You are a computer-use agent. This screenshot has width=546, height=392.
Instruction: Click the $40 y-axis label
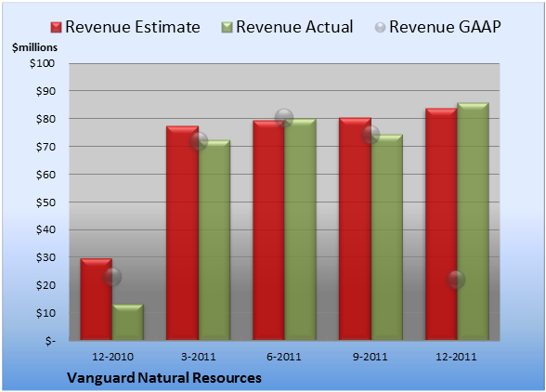(x=45, y=230)
